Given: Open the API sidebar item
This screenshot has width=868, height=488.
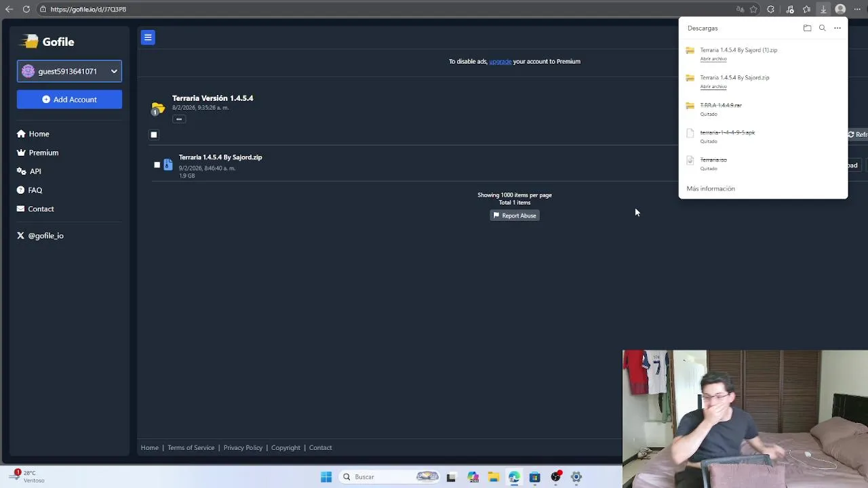Looking at the screenshot, I should (29, 171).
